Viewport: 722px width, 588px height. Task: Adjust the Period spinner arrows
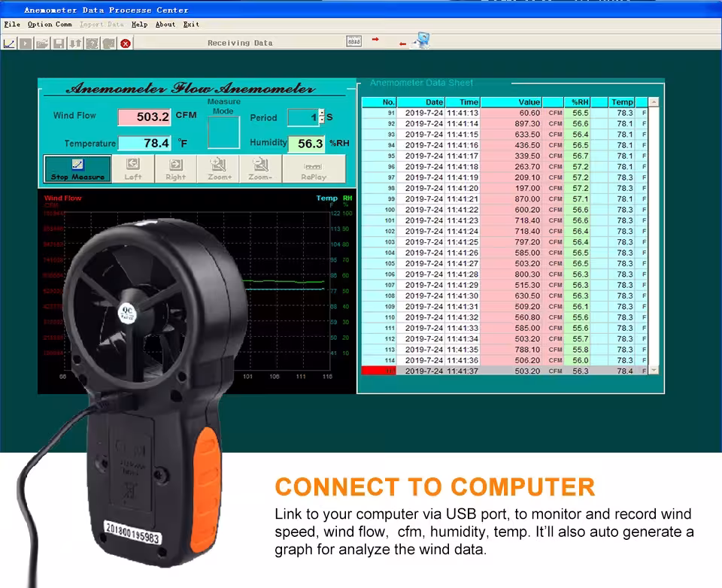(321, 117)
